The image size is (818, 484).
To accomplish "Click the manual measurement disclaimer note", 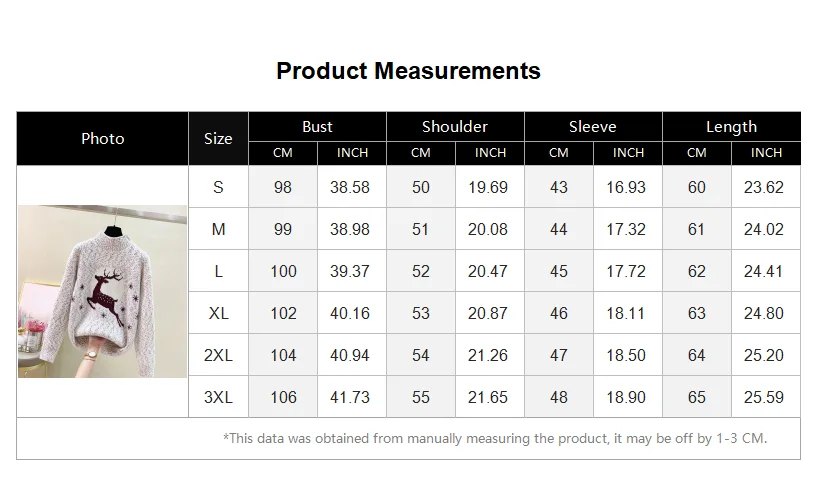I will click(x=495, y=438).
